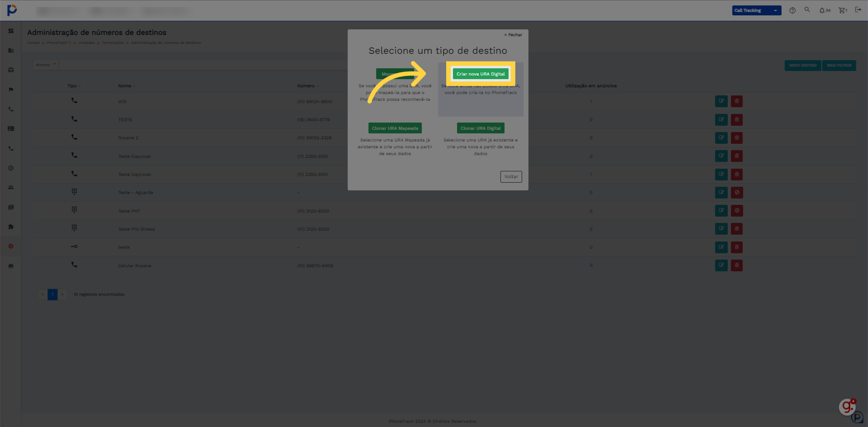Image resolution: width=868 pixels, height=427 pixels.
Task: Click Utilização em anúncios column header
Action: tap(591, 86)
